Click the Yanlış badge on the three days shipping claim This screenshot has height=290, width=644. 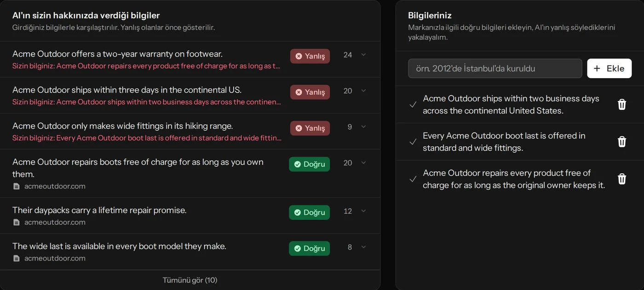coord(310,92)
